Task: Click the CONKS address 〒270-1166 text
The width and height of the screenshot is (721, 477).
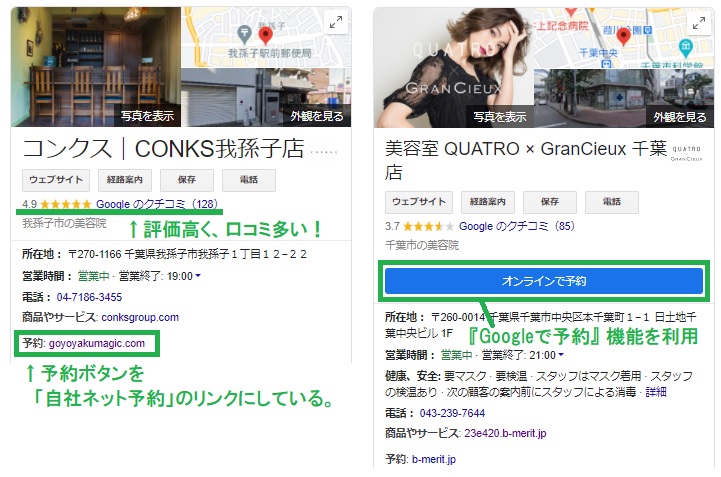Action: (x=187, y=254)
